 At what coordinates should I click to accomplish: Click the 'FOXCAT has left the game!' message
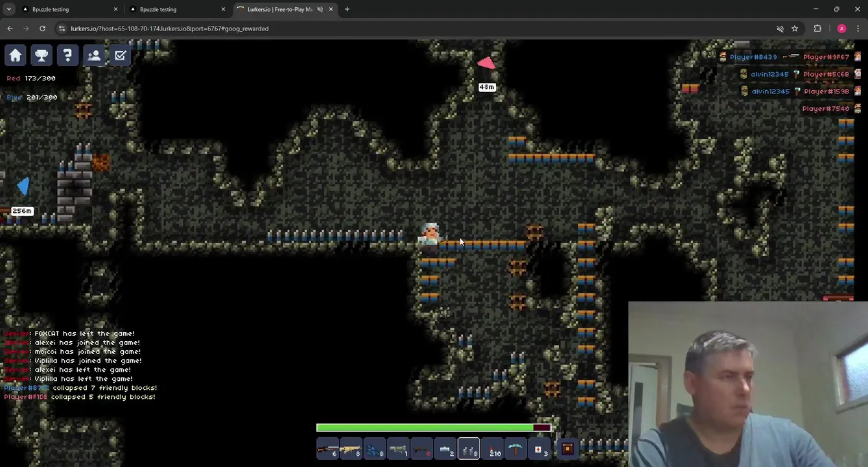tap(84, 333)
